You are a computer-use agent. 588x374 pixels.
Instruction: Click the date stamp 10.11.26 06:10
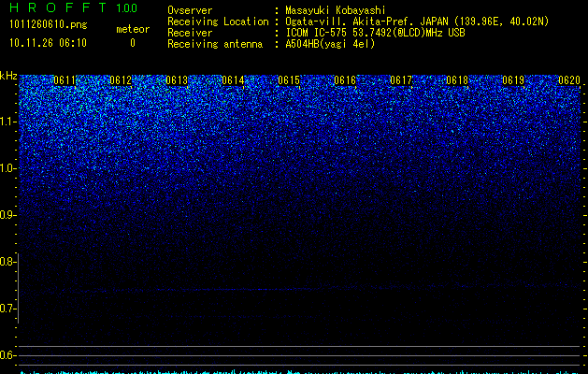tap(48, 43)
